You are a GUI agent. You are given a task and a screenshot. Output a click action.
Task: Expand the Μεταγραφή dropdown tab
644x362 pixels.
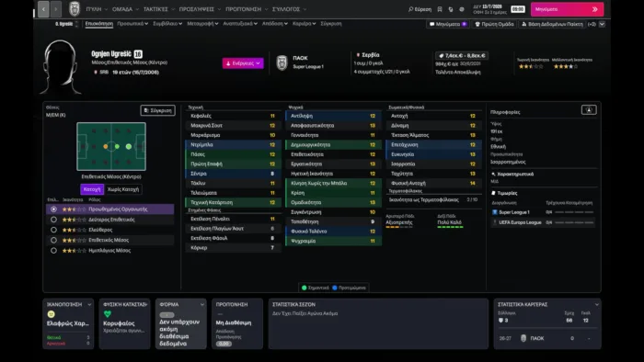point(202,24)
